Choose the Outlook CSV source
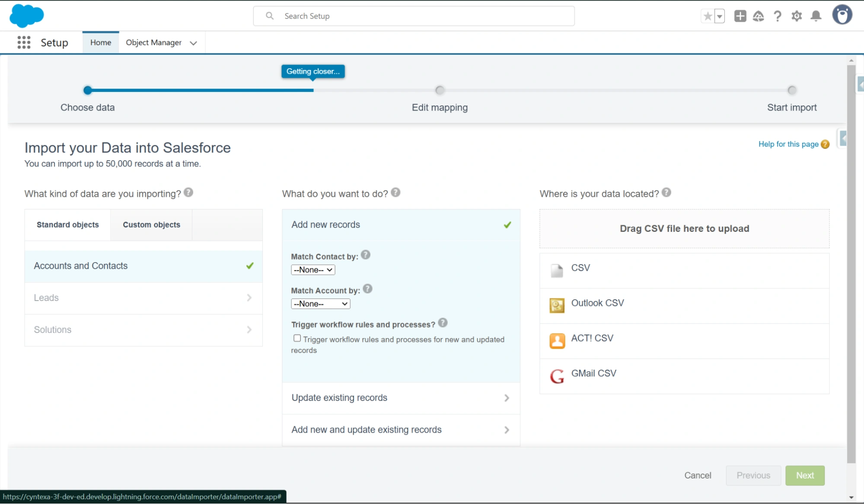Screen dimensions: 864x504 (597, 303)
